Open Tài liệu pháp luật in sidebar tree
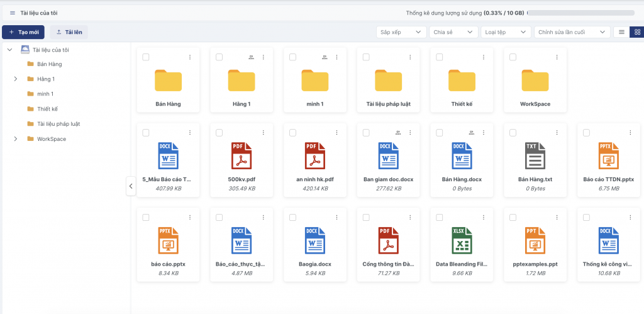The width and height of the screenshot is (644, 314). (58, 124)
